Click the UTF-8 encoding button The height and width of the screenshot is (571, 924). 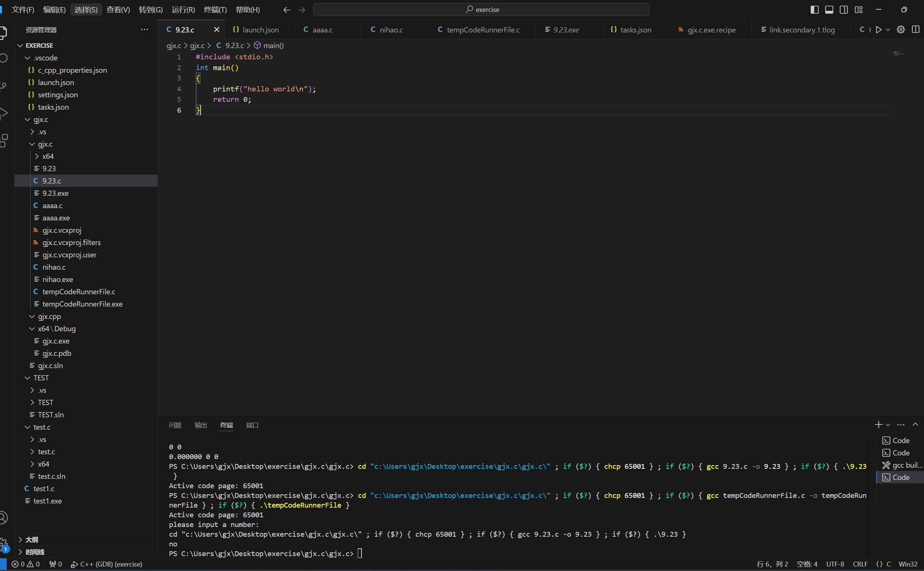click(835, 564)
